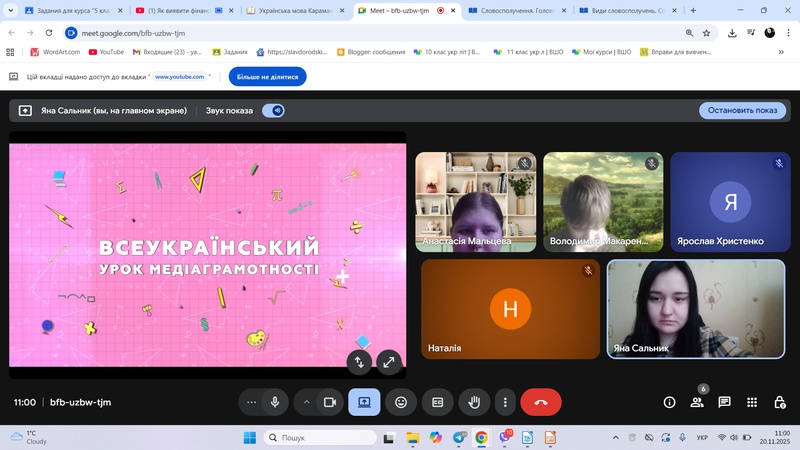
Task: Open the emoji reactions panel
Action: (x=401, y=402)
